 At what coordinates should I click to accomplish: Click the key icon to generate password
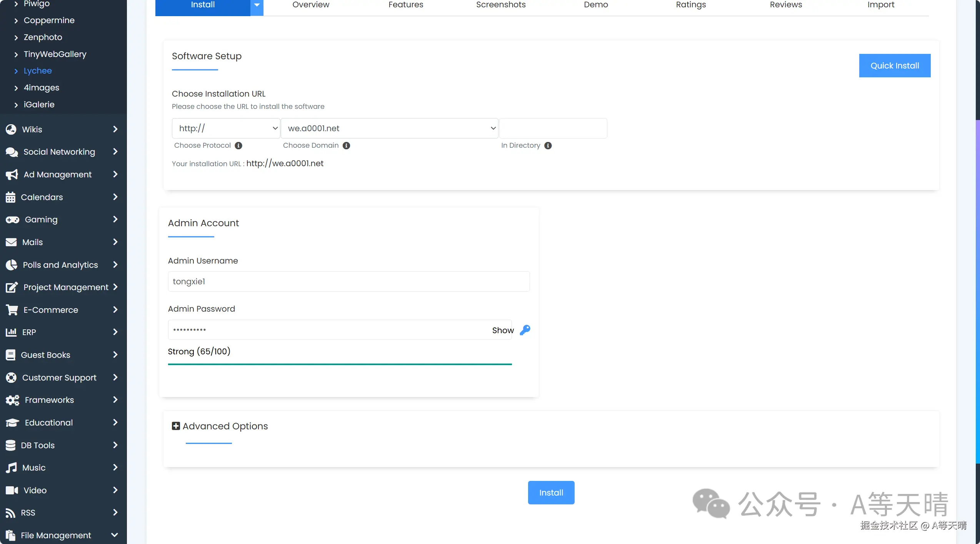525,330
